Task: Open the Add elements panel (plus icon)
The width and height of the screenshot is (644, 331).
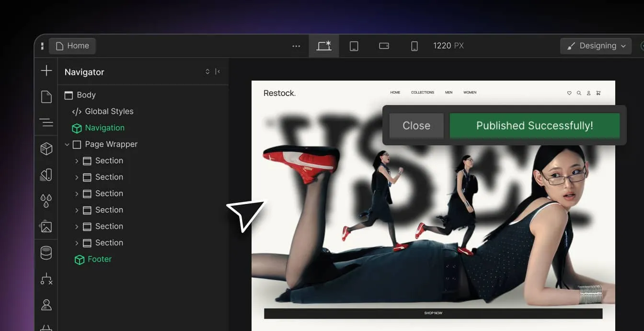Action: (46, 71)
